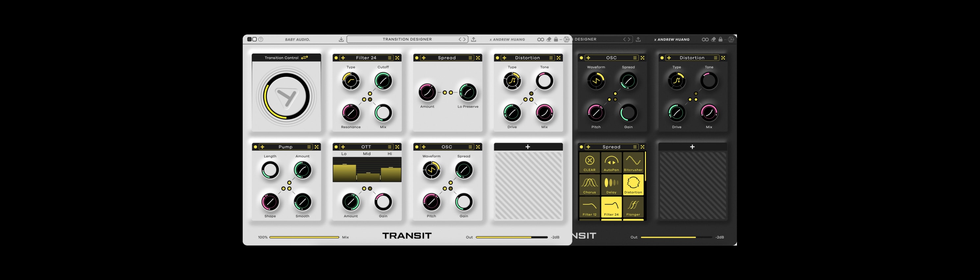Image resolution: width=980 pixels, height=280 pixels.
Task: Open dark window OSC module effect menu
Action: pyautogui.click(x=635, y=58)
